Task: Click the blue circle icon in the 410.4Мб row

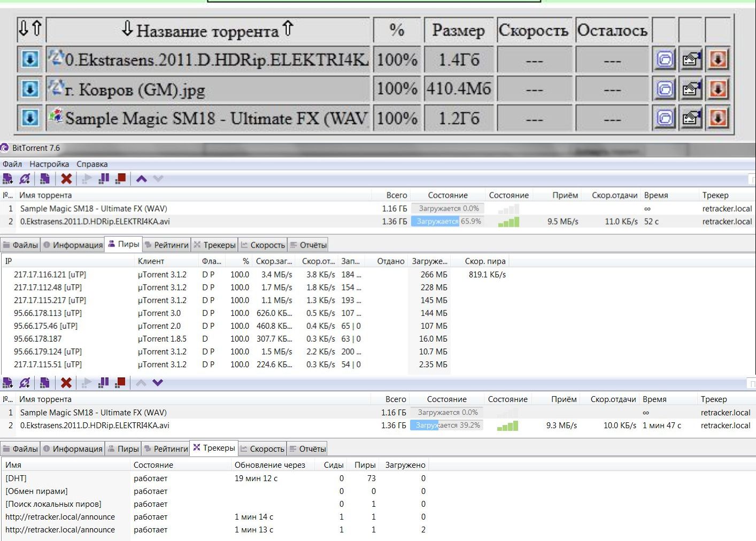Action: [x=665, y=89]
